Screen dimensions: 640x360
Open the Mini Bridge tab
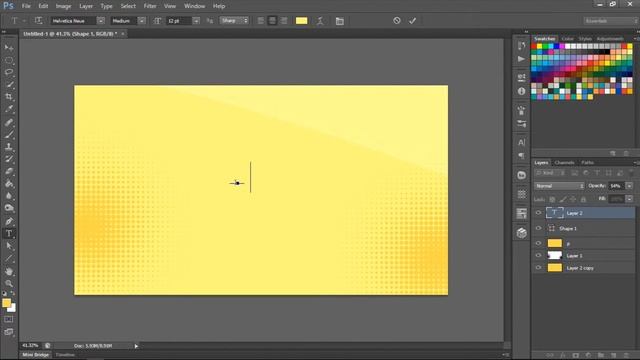click(x=36, y=355)
